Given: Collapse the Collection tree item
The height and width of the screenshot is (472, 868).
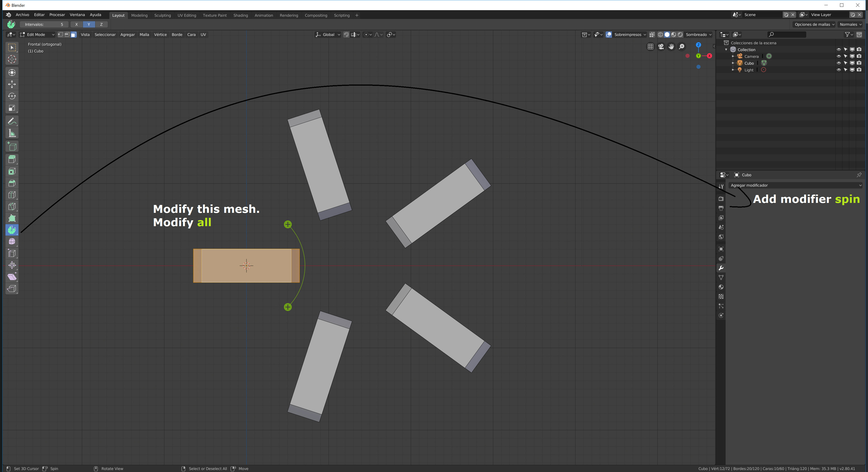Looking at the screenshot, I should [726, 49].
